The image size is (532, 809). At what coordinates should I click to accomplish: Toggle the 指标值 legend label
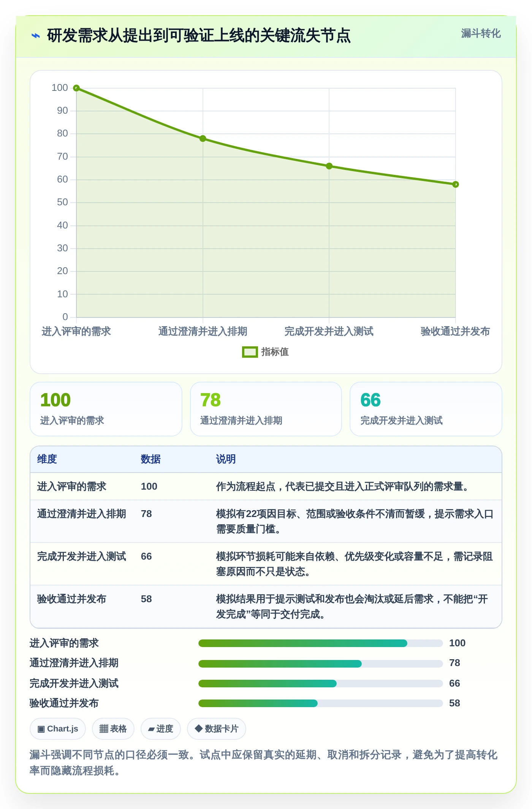coord(275,352)
